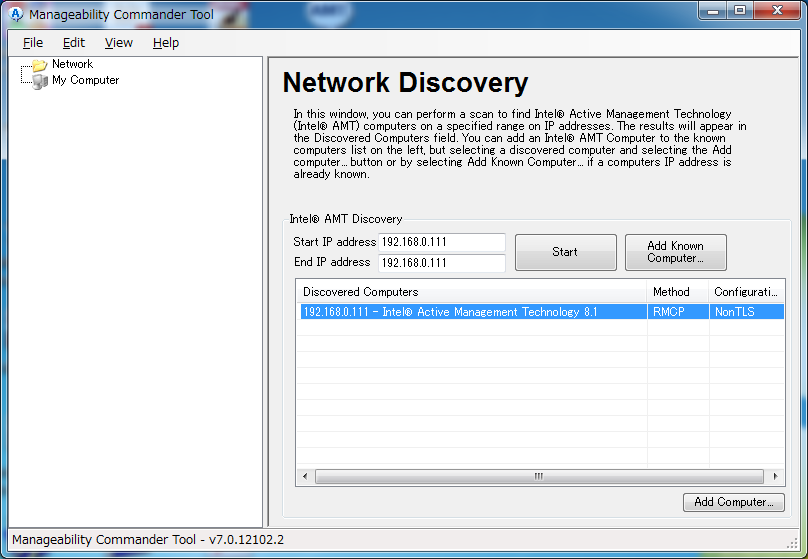Select the Network tree label
This screenshot has height=559, width=808.
click(x=72, y=64)
